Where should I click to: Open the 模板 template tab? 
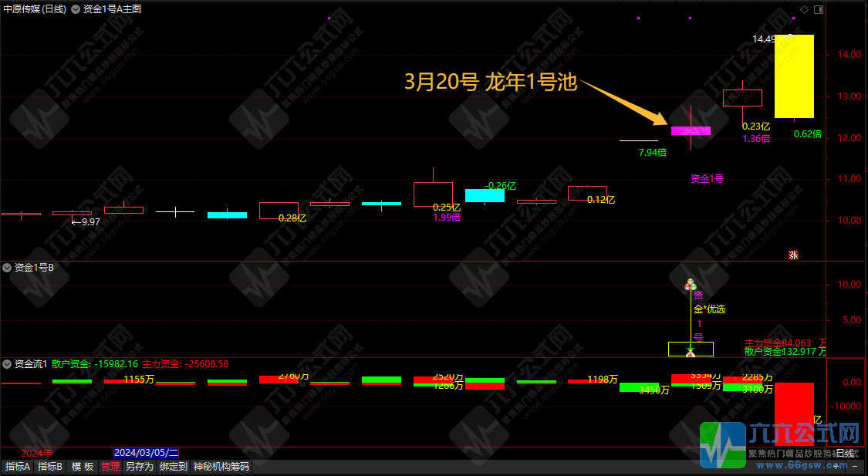tap(83, 467)
